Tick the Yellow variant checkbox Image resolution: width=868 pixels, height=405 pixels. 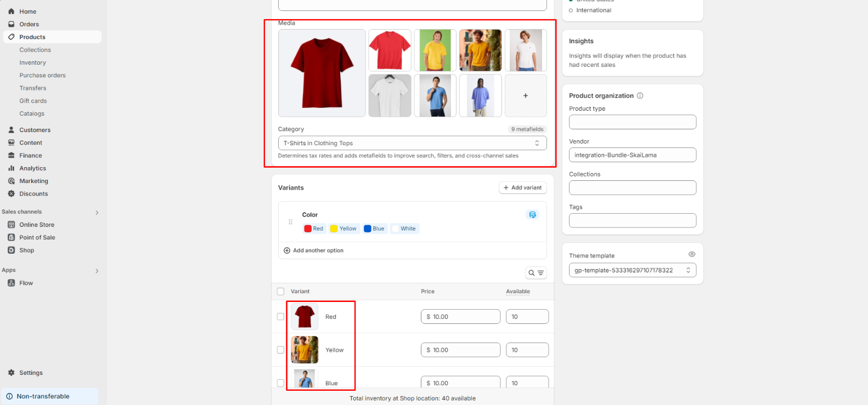coord(281,350)
